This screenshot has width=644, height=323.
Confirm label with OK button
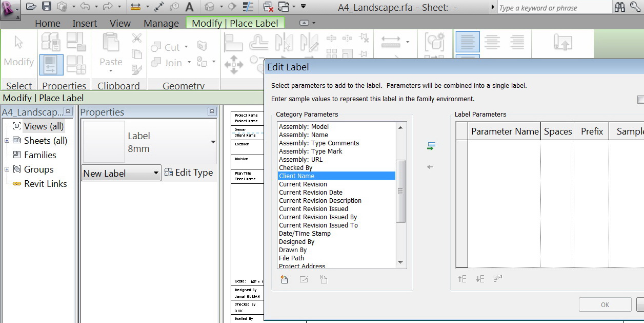605,304
